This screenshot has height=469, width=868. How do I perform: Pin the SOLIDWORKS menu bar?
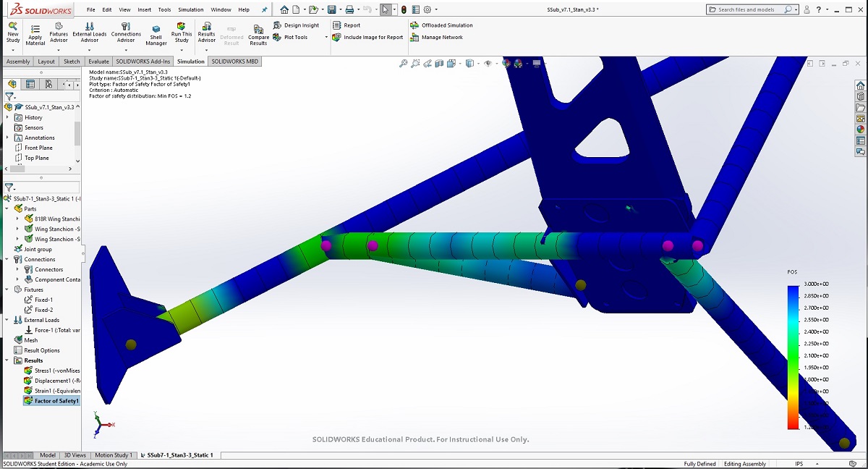click(264, 10)
